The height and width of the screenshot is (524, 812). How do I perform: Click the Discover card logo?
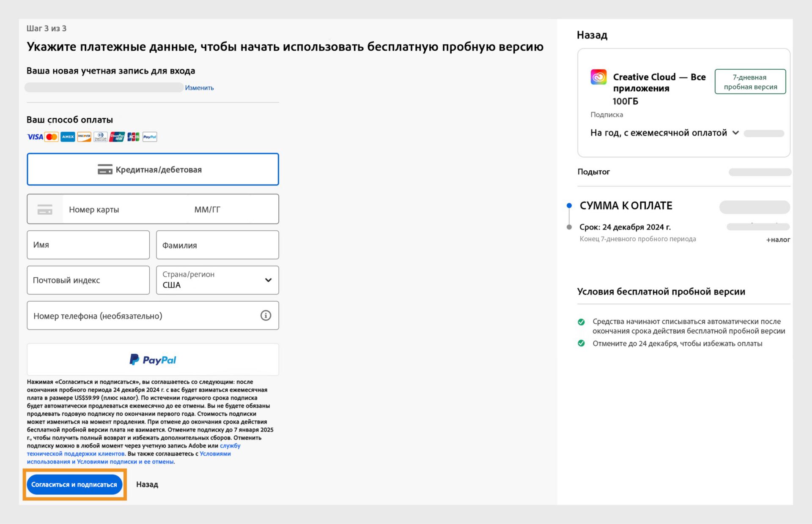coord(84,137)
